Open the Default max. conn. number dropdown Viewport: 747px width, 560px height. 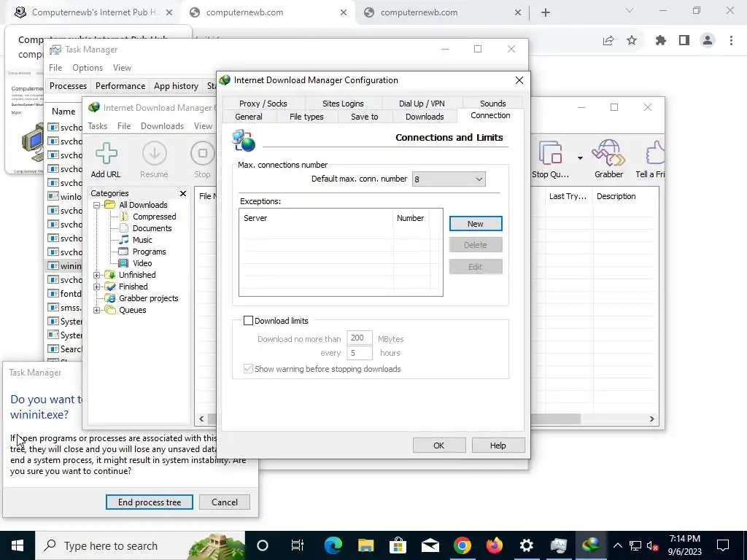click(449, 179)
